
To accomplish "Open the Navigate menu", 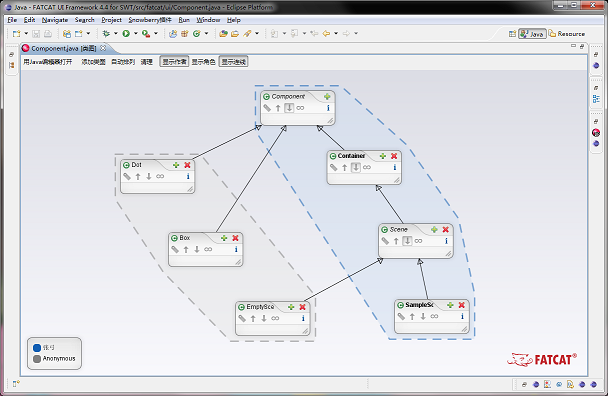I will (55, 20).
